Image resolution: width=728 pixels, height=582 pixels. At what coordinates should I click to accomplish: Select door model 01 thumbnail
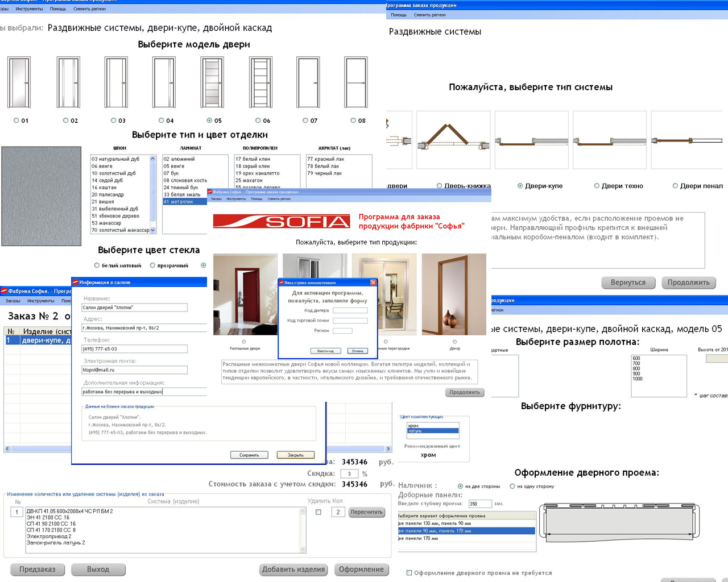pos(19,82)
